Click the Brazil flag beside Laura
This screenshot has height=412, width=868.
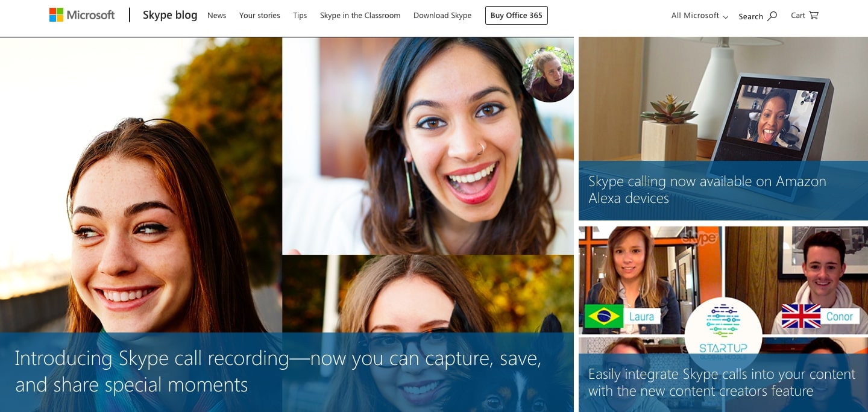(604, 316)
